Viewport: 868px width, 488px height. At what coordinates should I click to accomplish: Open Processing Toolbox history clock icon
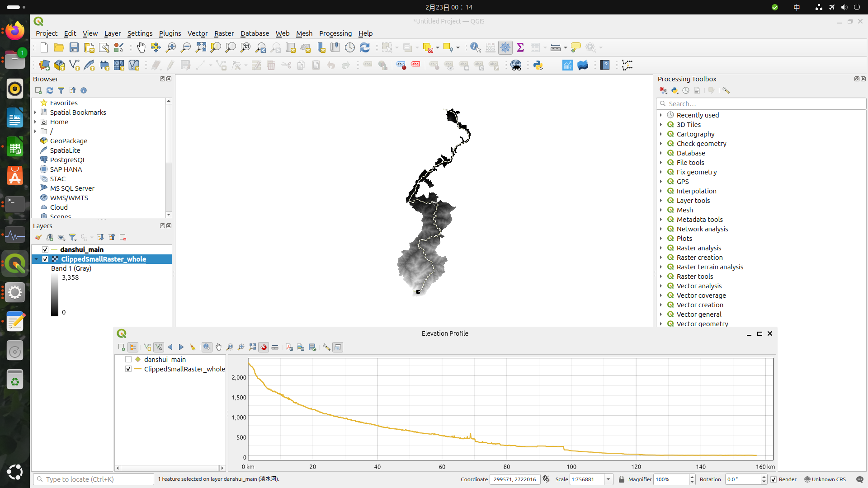tap(686, 90)
